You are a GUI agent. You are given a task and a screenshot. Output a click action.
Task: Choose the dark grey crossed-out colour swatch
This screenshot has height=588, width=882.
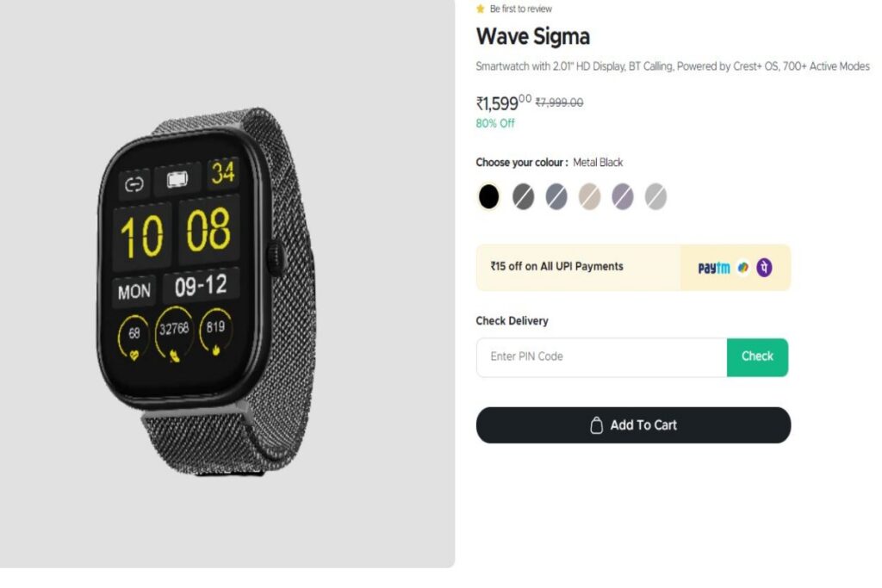point(523,197)
